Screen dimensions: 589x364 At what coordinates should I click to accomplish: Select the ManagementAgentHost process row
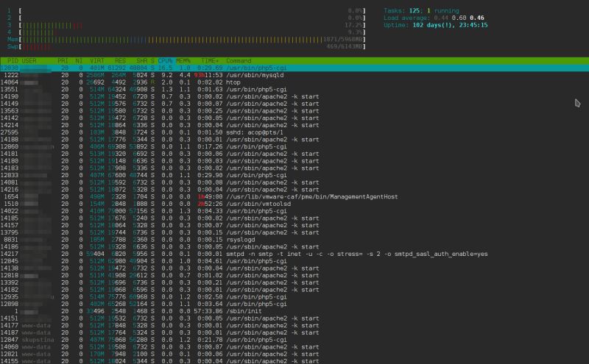pos(294,196)
